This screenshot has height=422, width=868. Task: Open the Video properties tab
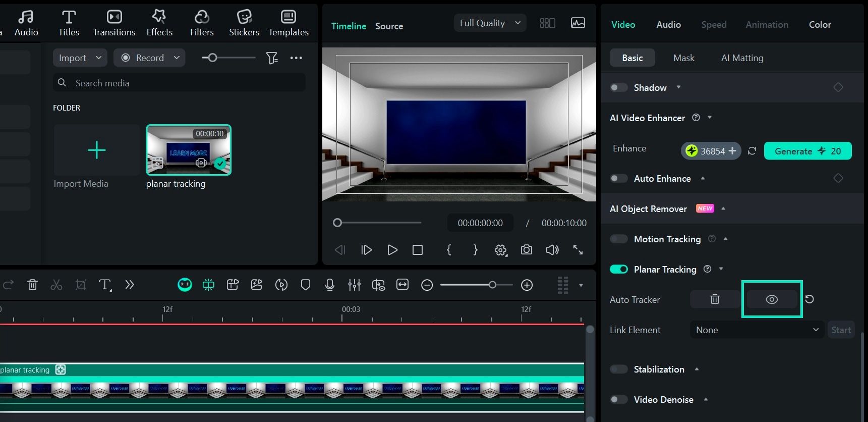coord(623,24)
